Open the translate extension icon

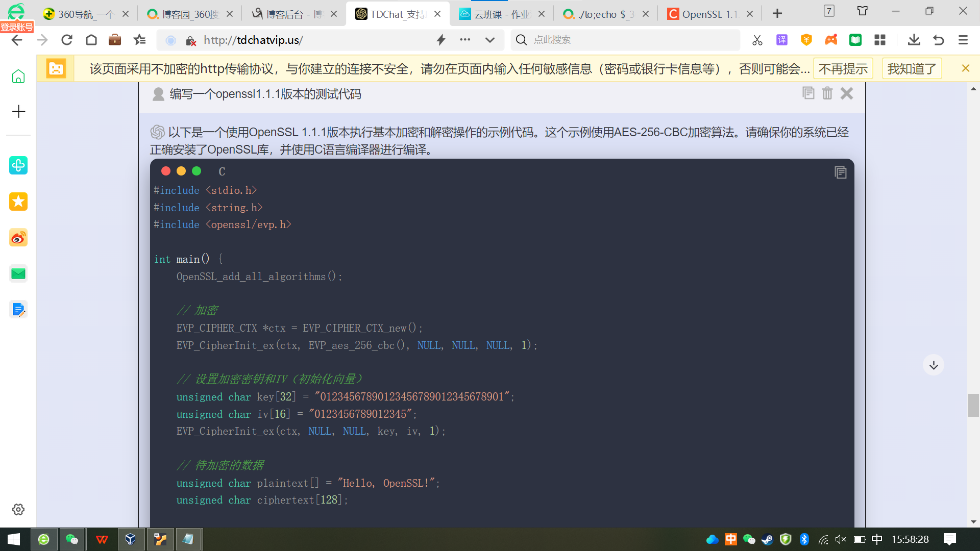click(x=781, y=40)
